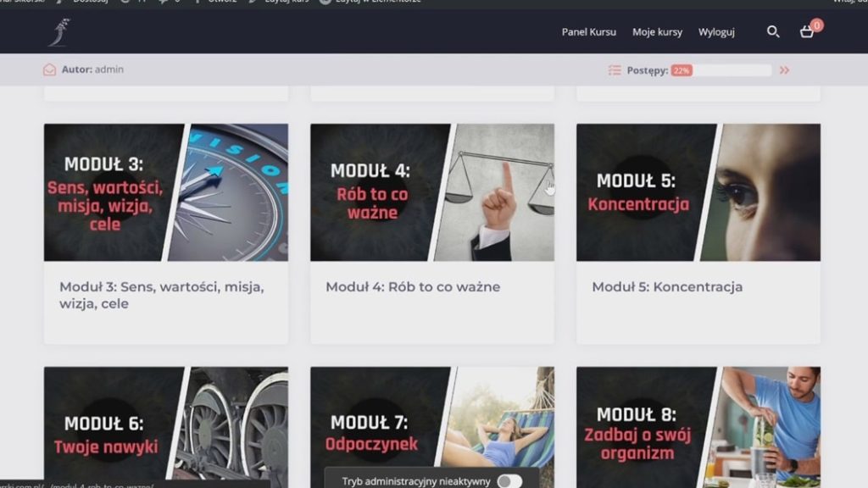Expand progress with double chevron arrows

coord(784,70)
